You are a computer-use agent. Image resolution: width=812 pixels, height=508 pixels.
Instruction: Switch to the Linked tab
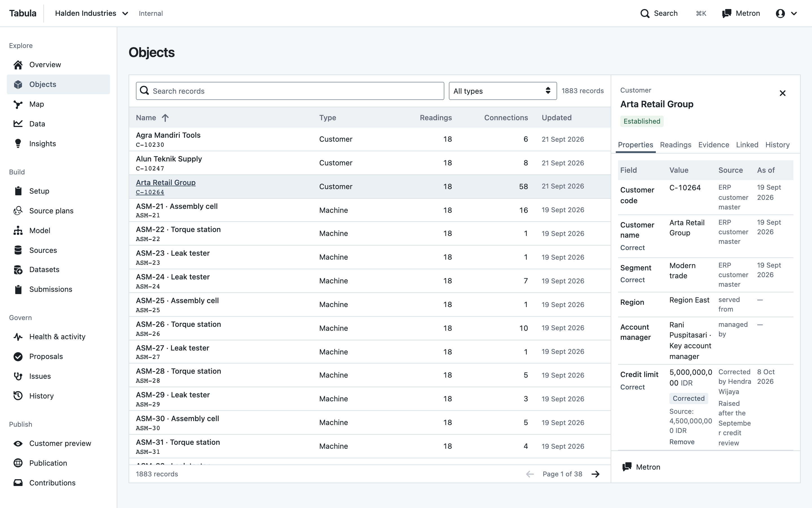tap(747, 145)
